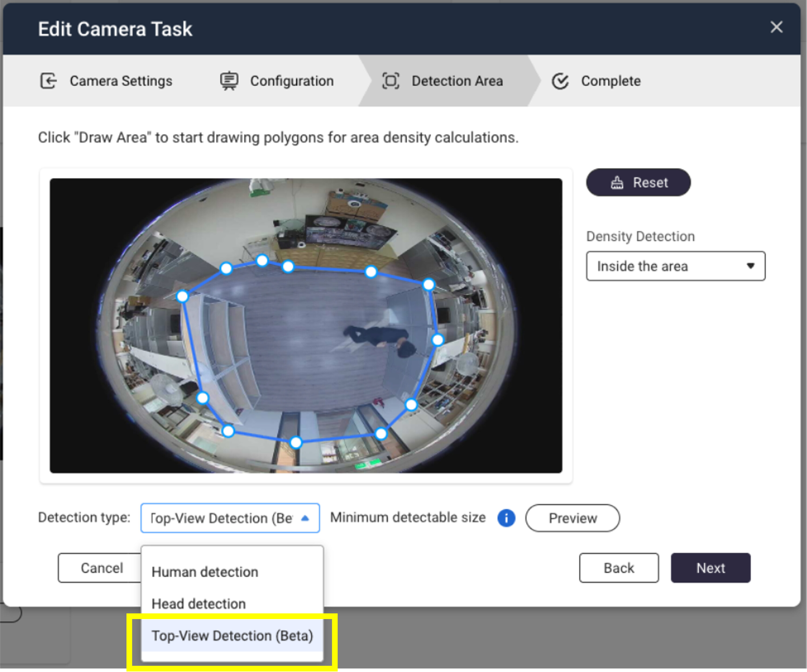
Task: Choose Top-View Detection (Beta) option
Action: point(232,636)
